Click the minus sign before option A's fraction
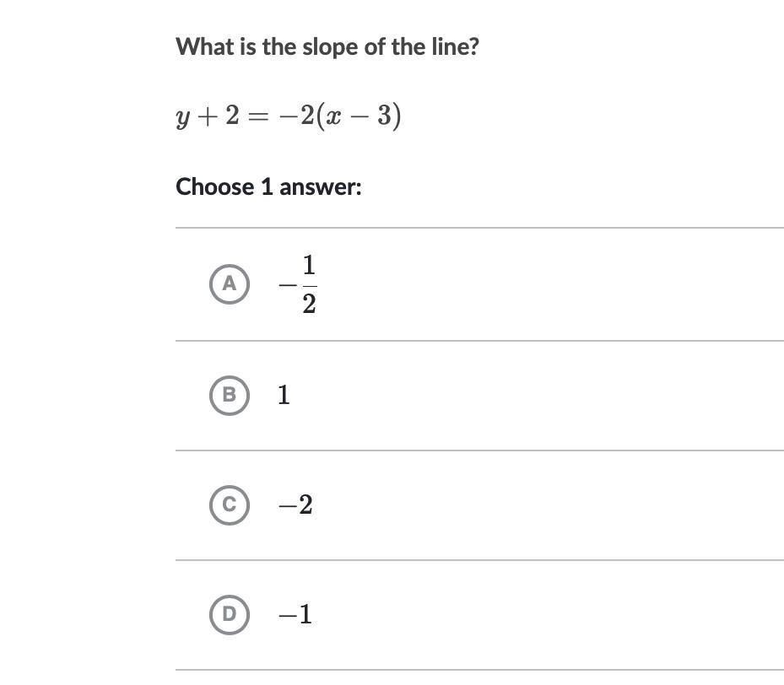The image size is (784, 685). pyautogui.click(x=288, y=285)
